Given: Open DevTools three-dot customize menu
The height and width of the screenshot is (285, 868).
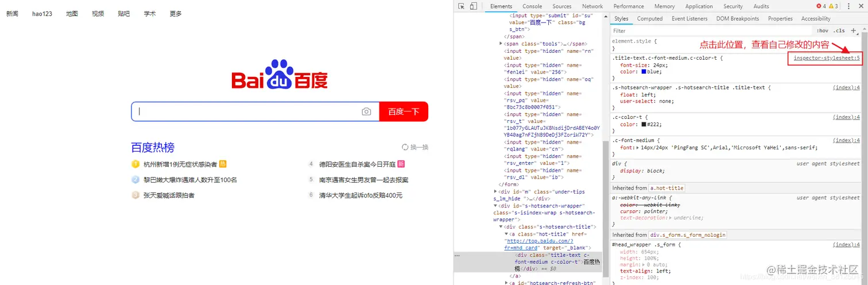Looking at the screenshot, I should [848, 6].
